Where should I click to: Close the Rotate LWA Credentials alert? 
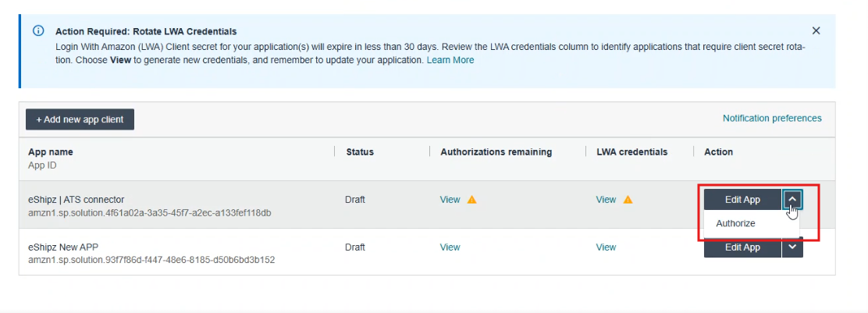coord(816,31)
